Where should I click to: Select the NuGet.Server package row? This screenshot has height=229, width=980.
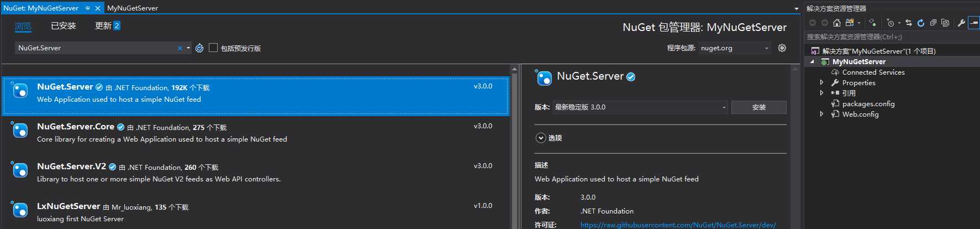256,96
